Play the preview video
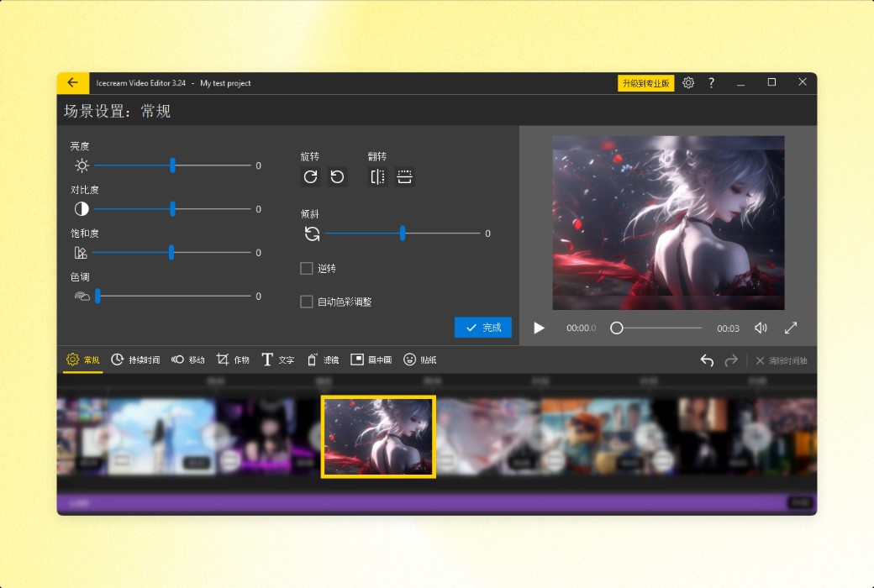The height and width of the screenshot is (588, 874). [539, 328]
